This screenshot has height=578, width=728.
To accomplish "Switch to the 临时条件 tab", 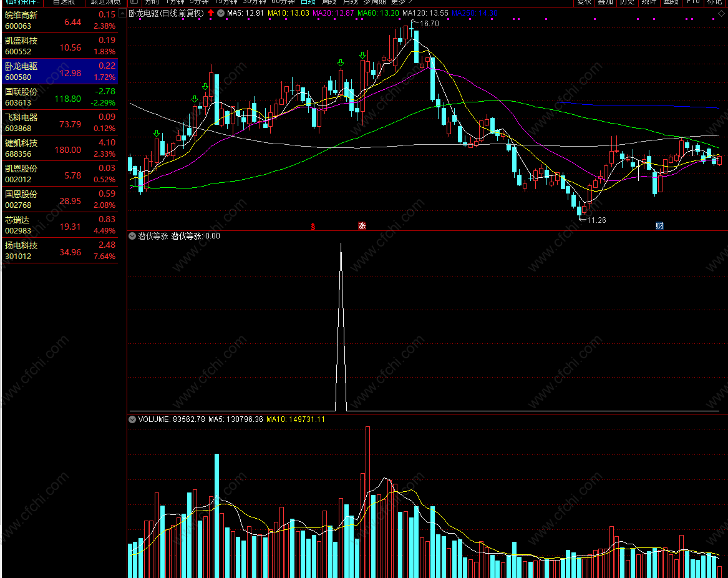I will coord(22,2).
